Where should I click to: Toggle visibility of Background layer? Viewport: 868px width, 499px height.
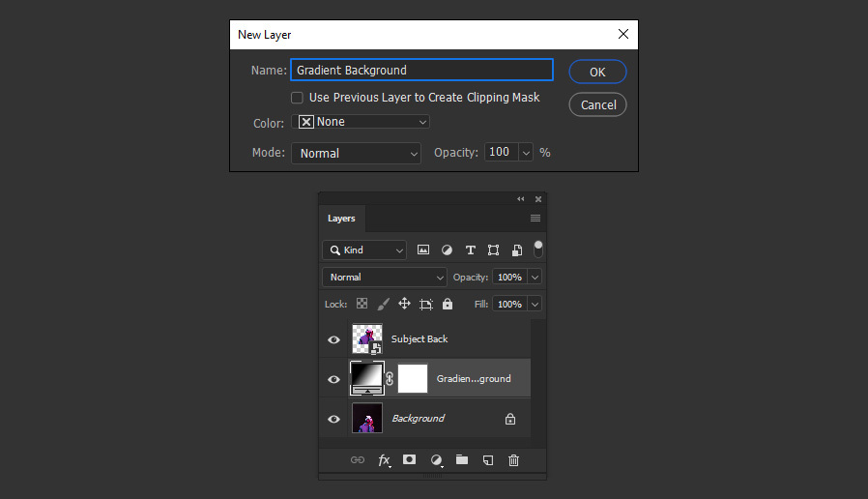pyautogui.click(x=333, y=420)
